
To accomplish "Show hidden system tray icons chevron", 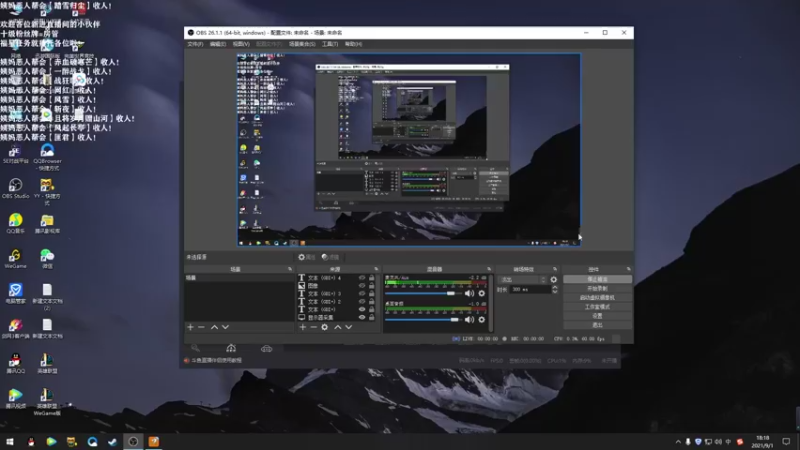I will (678, 442).
